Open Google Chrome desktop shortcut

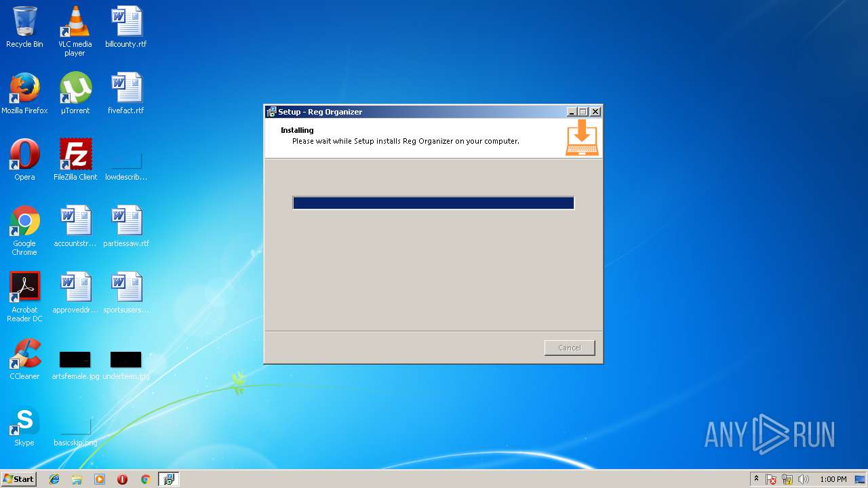(x=24, y=230)
